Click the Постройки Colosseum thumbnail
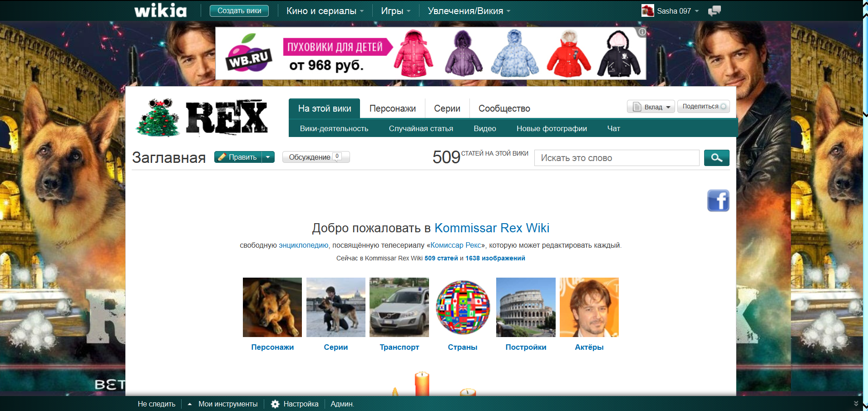Viewport: 868px width, 411px height. [526, 307]
